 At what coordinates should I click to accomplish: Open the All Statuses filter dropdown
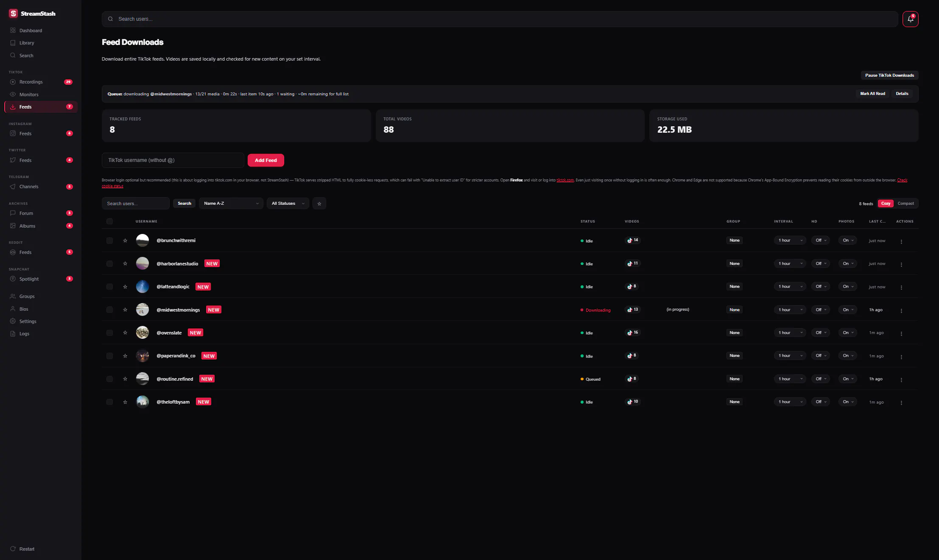click(x=288, y=203)
